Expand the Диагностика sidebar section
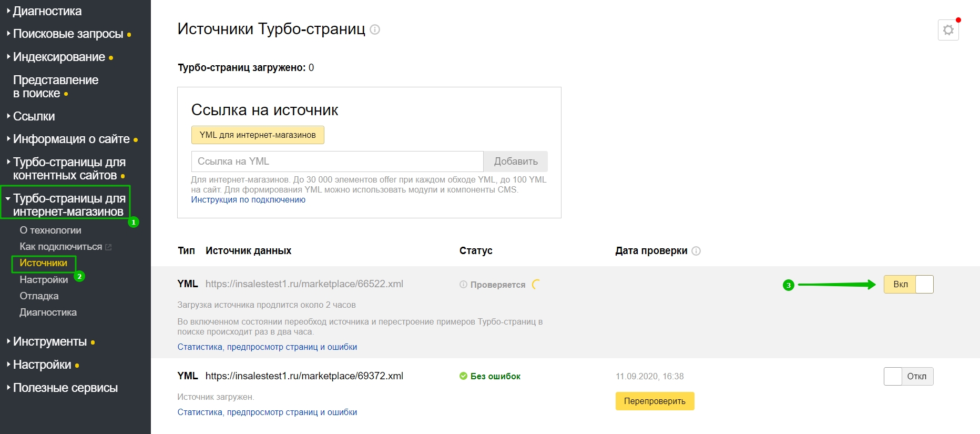This screenshot has height=434, width=980. click(x=47, y=11)
